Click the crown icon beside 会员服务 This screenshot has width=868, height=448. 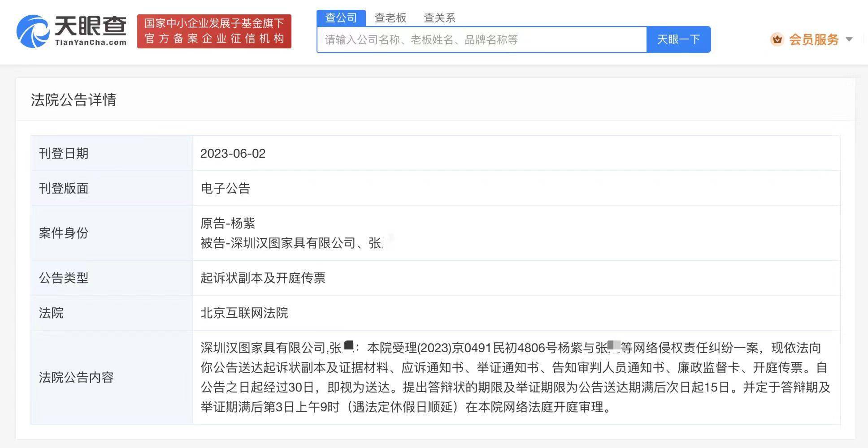coord(777,39)
